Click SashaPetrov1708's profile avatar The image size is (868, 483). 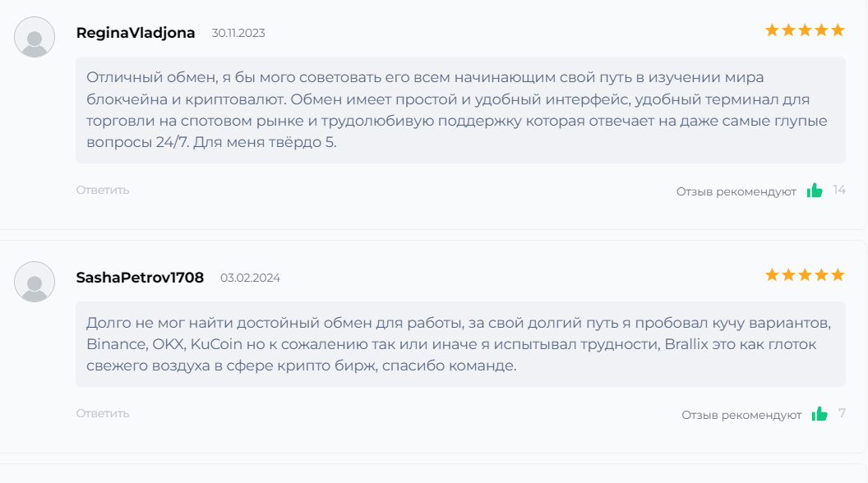click(x=35, y=282)
